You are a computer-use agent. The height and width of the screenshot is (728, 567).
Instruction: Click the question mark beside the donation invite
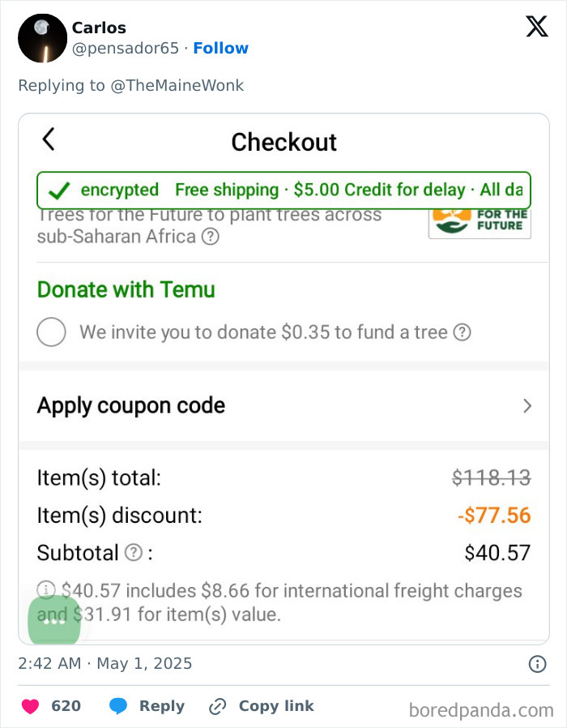[462, 332]
